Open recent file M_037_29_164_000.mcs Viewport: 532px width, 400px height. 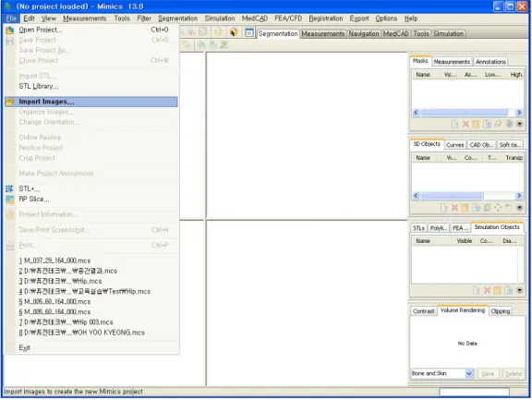pos(55,261)
